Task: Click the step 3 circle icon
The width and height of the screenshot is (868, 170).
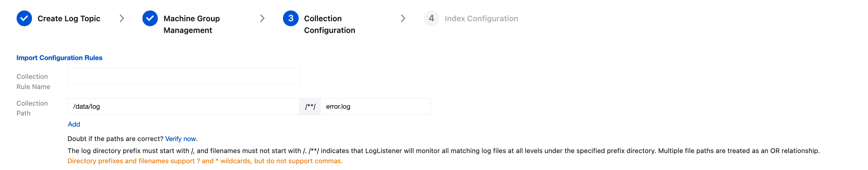Action: (x=290, y=18)
